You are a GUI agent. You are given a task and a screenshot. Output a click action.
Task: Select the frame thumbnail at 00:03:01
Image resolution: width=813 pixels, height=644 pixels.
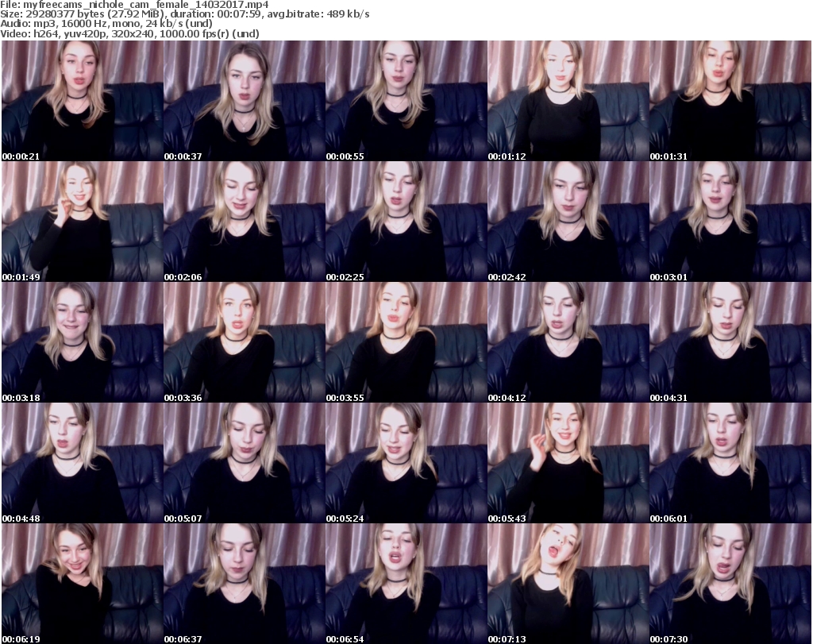coord(730,222)
